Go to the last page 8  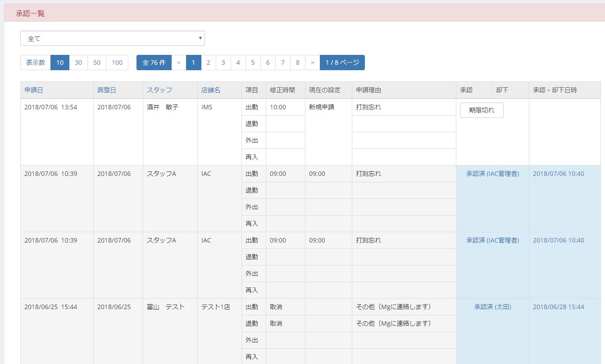click(x=297, y=63)
